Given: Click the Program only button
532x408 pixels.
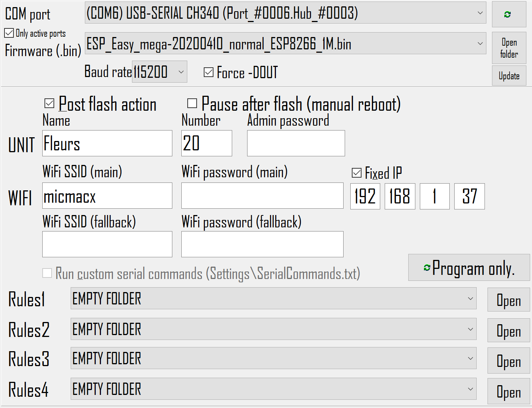Looking at the screenshot, I should (x=469, y=267).
